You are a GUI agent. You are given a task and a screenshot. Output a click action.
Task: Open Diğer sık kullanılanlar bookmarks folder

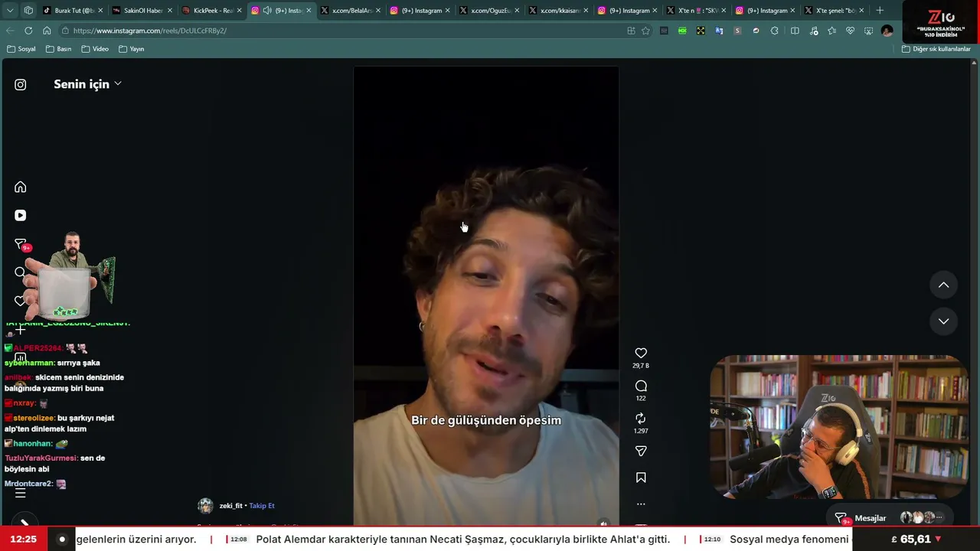click(x=936, y=49)
